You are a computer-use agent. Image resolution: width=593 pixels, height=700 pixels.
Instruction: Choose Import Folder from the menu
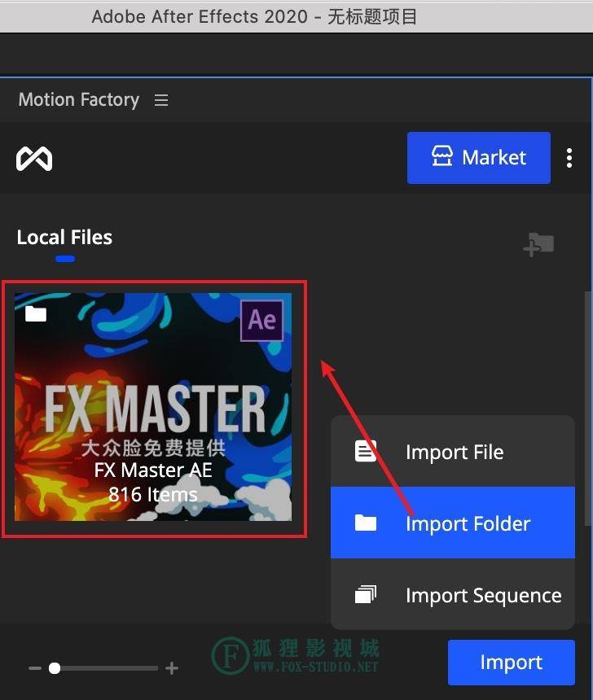[453, 523]
